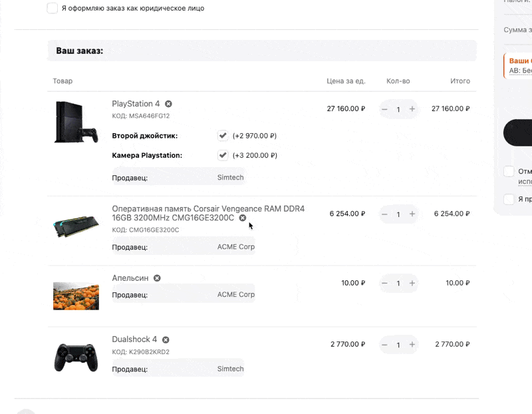Uncheck the Второй джойстик option
Screen dimensions: 532x414
223,136
